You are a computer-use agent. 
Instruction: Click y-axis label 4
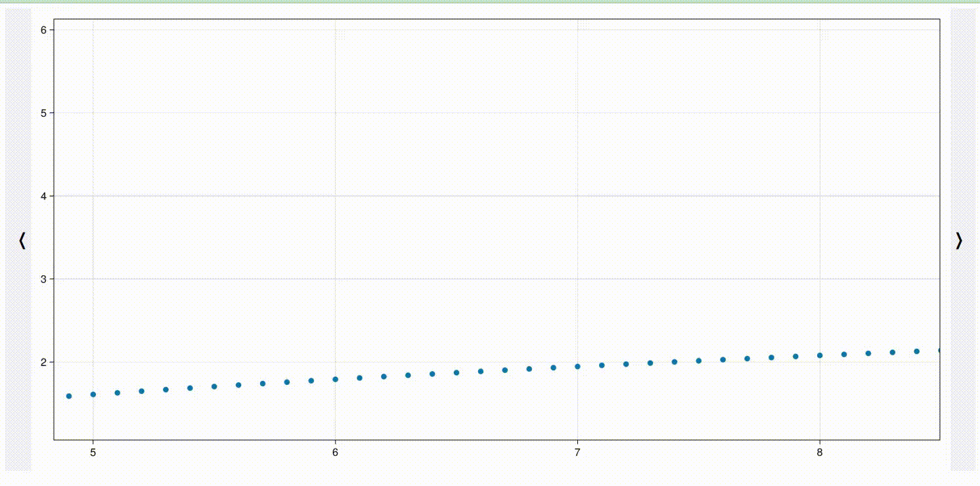[x=43, y=196]
